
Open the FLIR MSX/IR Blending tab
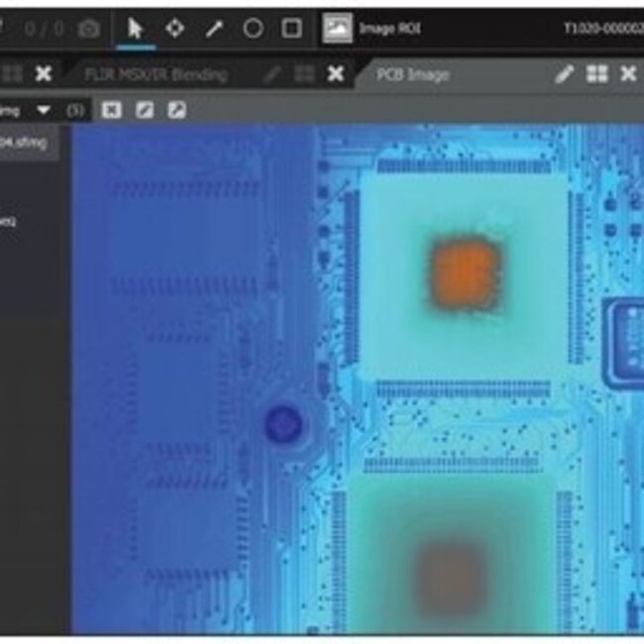tap(157, 74)
